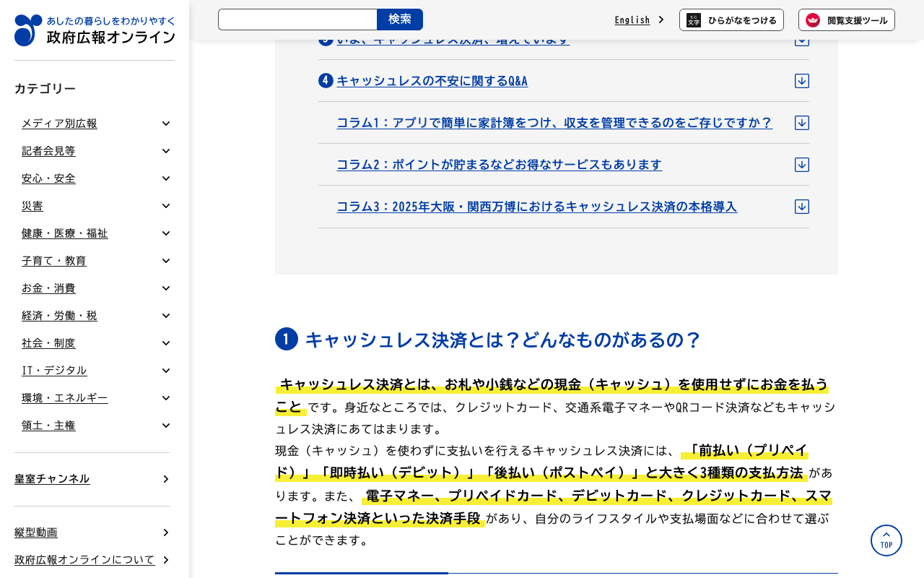Jump to キャッシュレスの不安に関するQ&A section

point(432,81)
